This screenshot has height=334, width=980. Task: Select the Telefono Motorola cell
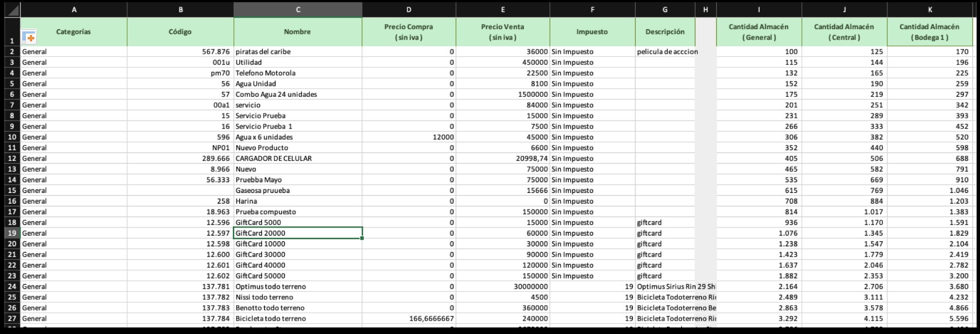[297, 73]
